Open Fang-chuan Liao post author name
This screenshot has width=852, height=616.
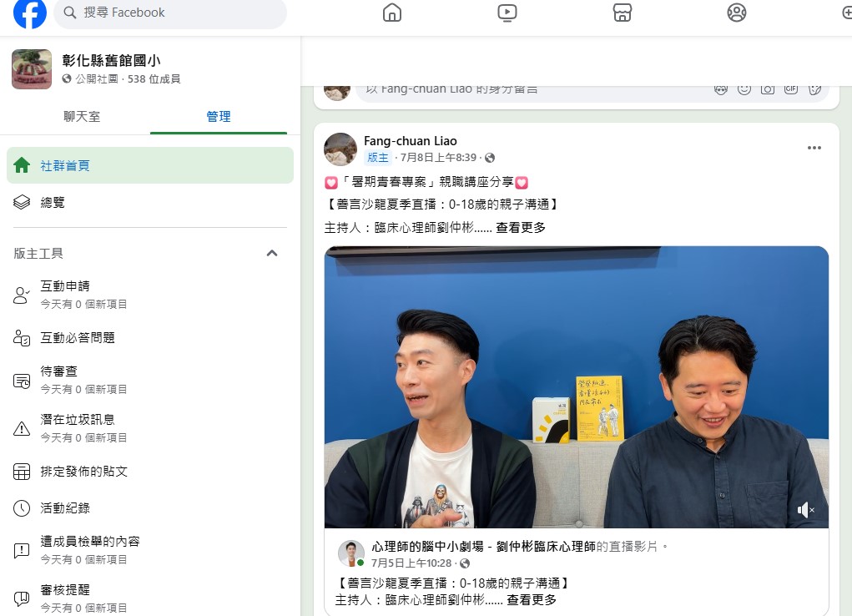click(411, 141)
